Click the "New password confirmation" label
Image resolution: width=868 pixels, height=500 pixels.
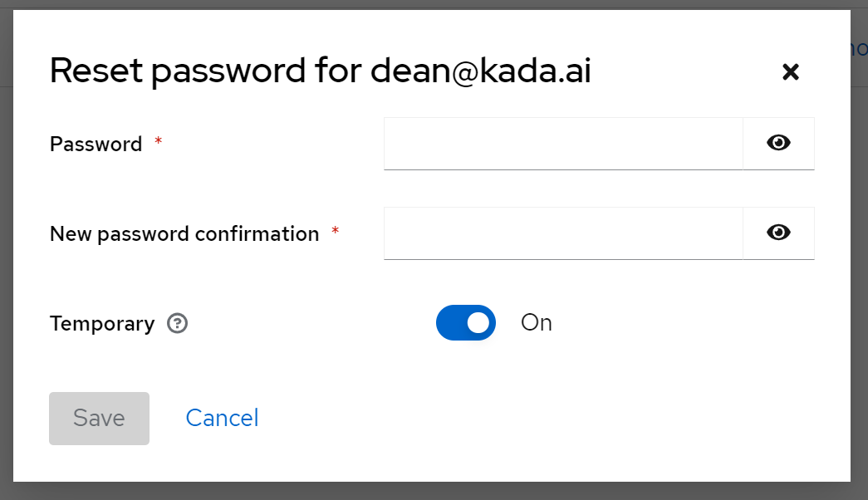[184, 234]
